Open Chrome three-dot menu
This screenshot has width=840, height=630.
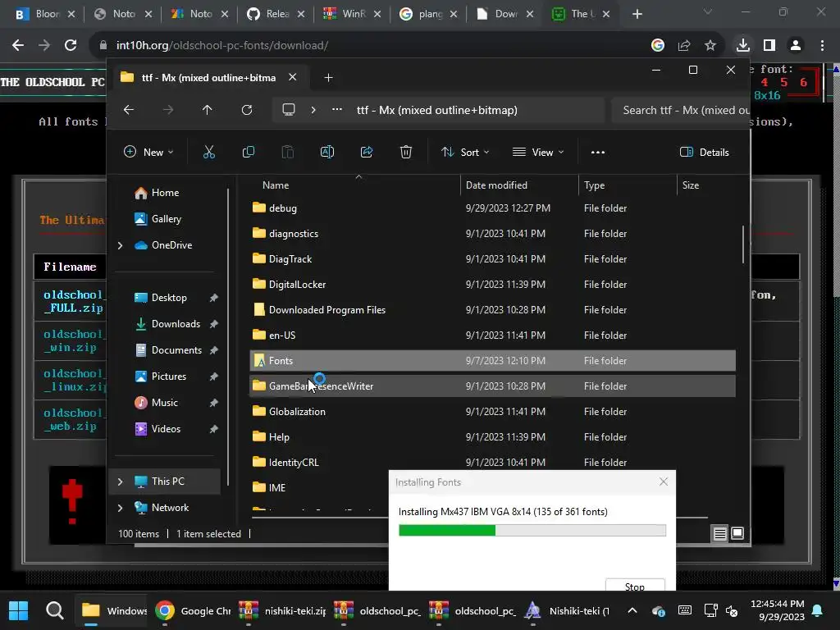(x=822, y=46)
